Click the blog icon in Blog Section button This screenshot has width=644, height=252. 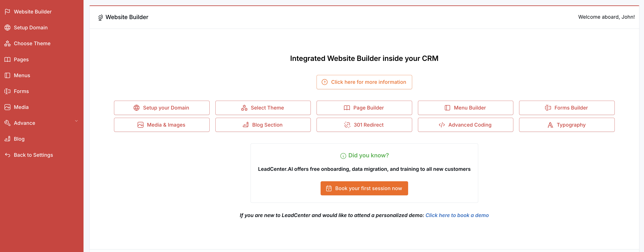click(x=246, y=125)
